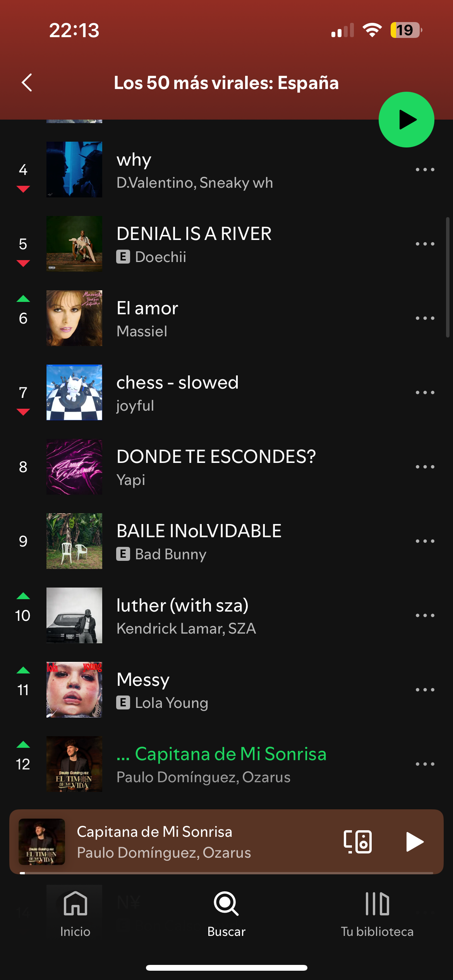453x980 pixels.
Task: Tap the Messy album artwork by Lola Young
Action: click(x=74, y=690)
